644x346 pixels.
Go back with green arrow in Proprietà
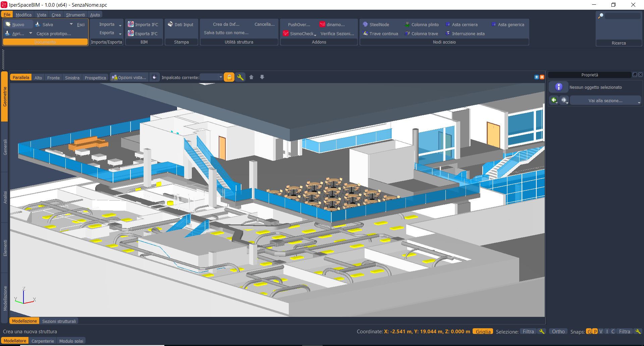[554, 100]
